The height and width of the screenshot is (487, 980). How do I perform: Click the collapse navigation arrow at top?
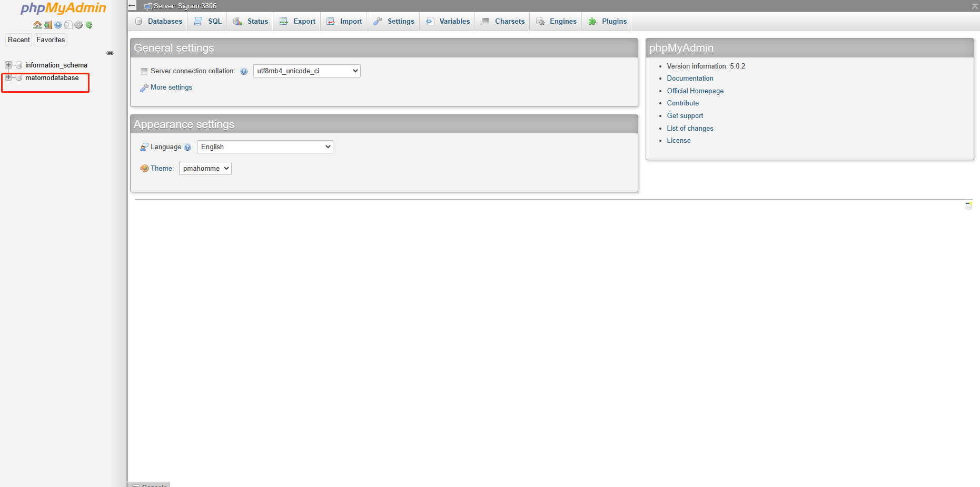132,6
